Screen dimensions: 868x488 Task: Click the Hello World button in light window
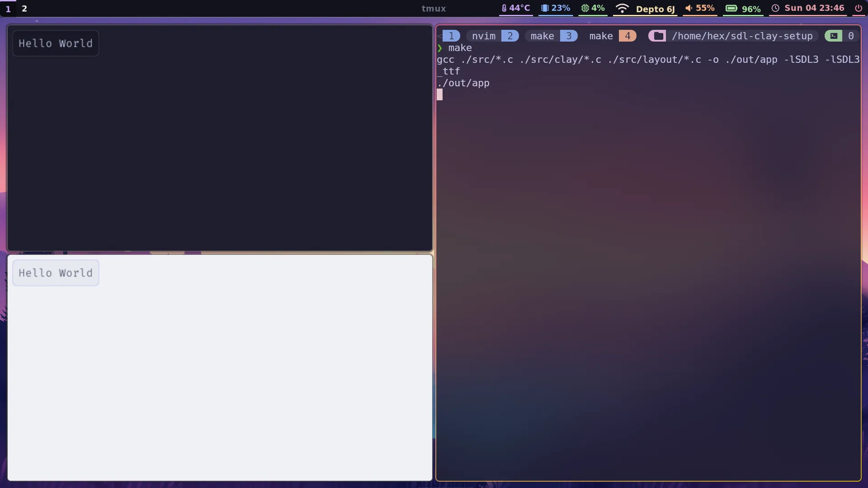click(x=55, y=272)
